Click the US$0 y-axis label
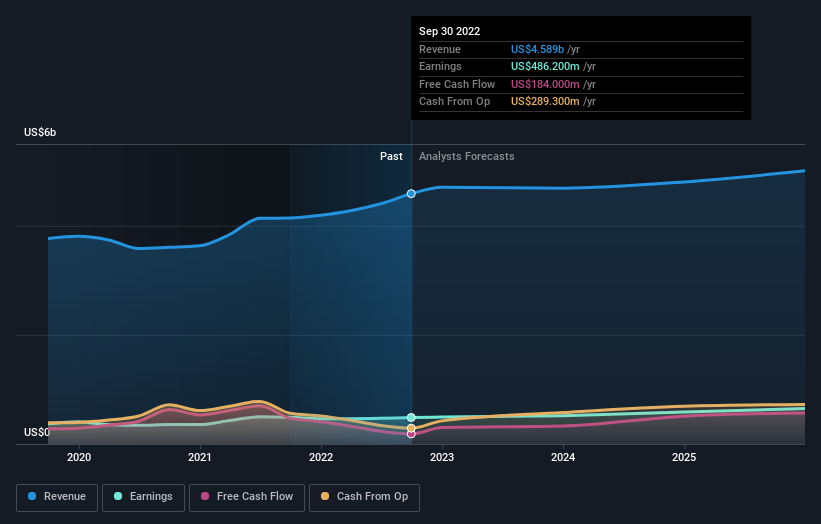The width and height of the screenshot is (821, 524). click(37, 432)
